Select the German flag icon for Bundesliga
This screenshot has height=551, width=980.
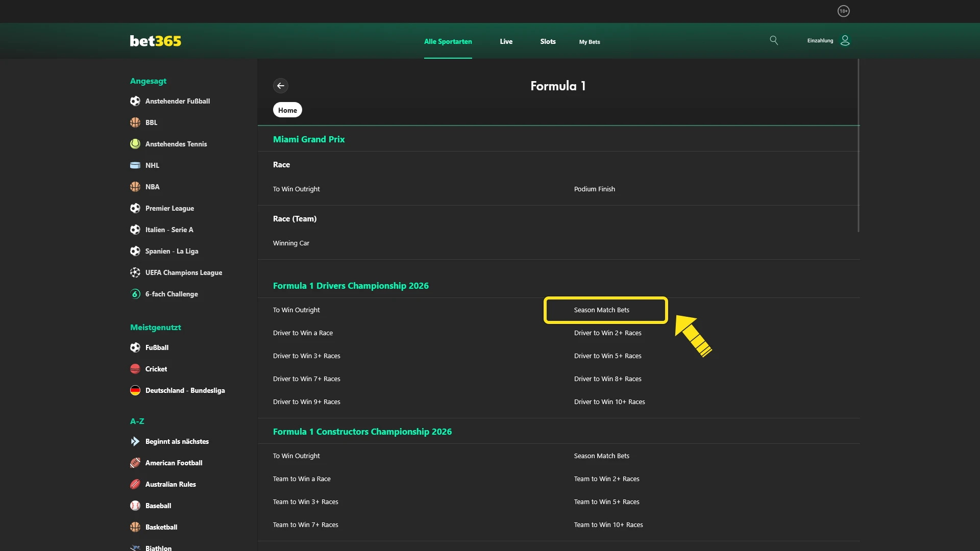click(135, 390)
